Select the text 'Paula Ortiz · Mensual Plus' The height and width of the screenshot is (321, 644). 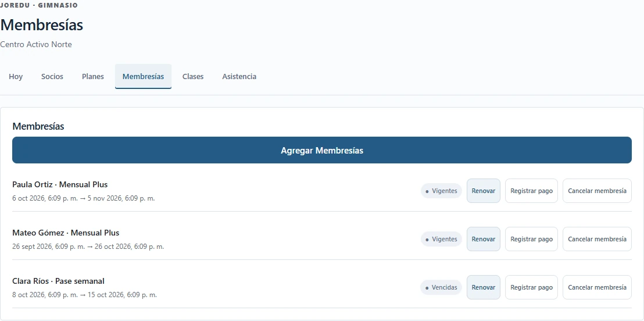point(60,184)
